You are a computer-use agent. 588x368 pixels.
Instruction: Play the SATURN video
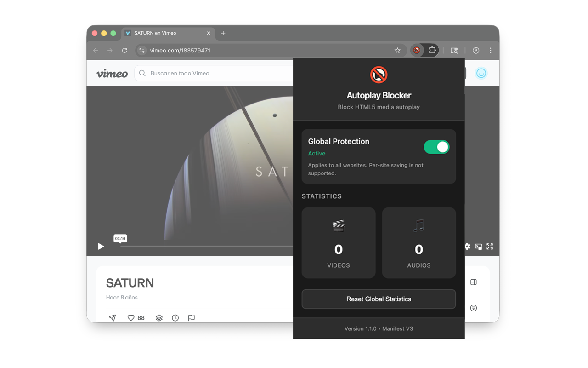[x=101, y=247]
